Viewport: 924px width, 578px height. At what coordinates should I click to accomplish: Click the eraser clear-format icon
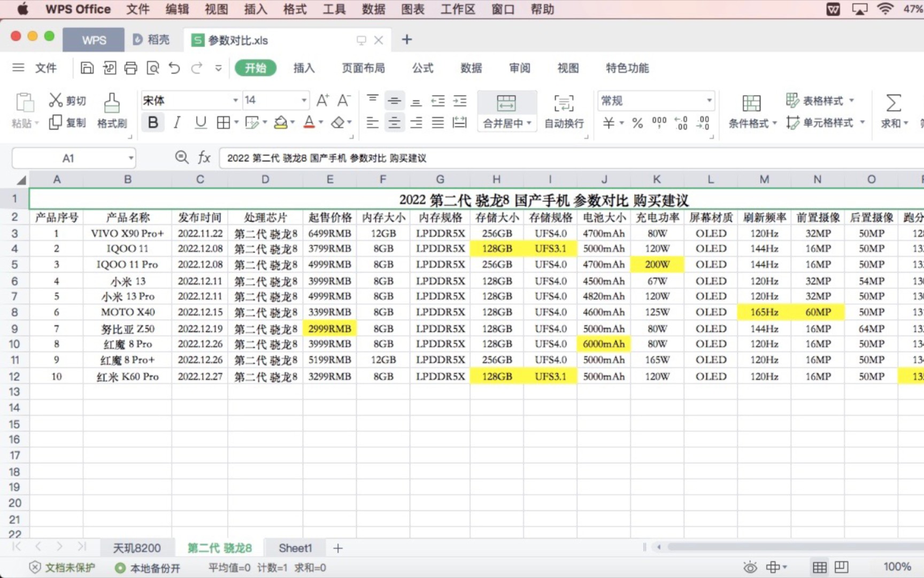coord(337,123)
